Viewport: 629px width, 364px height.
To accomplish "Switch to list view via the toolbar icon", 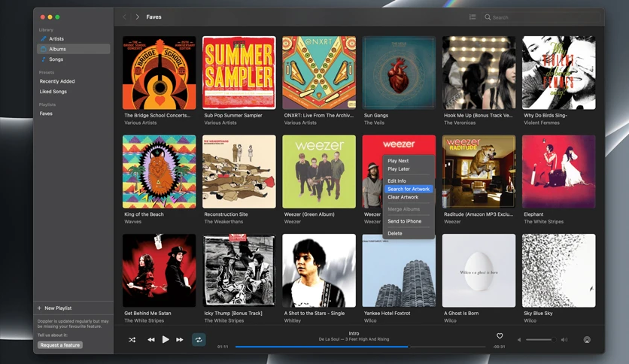I will tap(473, 17).
